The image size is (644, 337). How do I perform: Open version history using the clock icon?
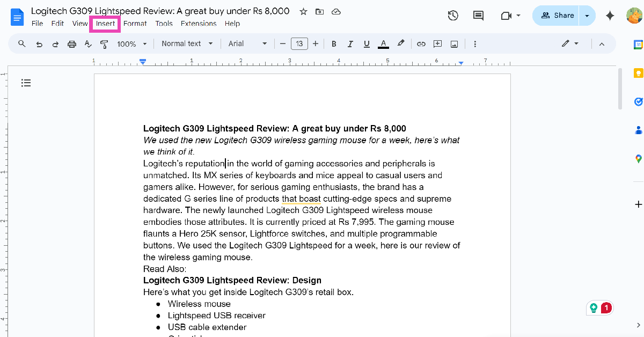tap(453, 16)
